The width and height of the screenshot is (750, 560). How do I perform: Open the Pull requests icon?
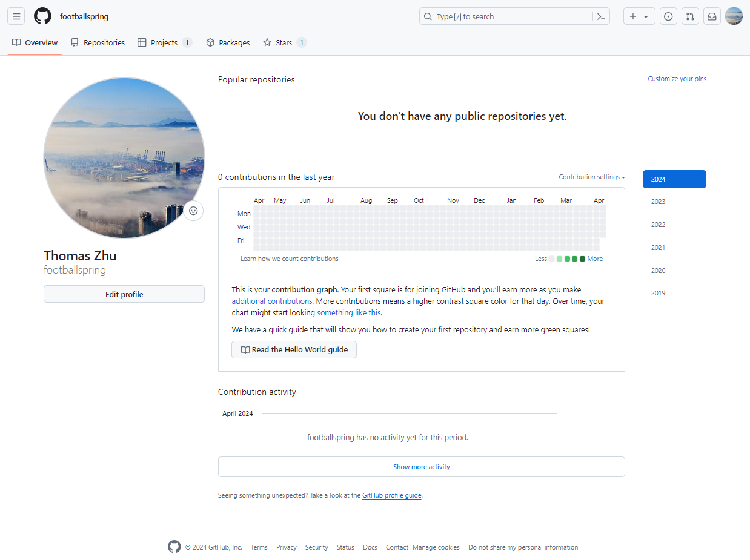(690, 16)
